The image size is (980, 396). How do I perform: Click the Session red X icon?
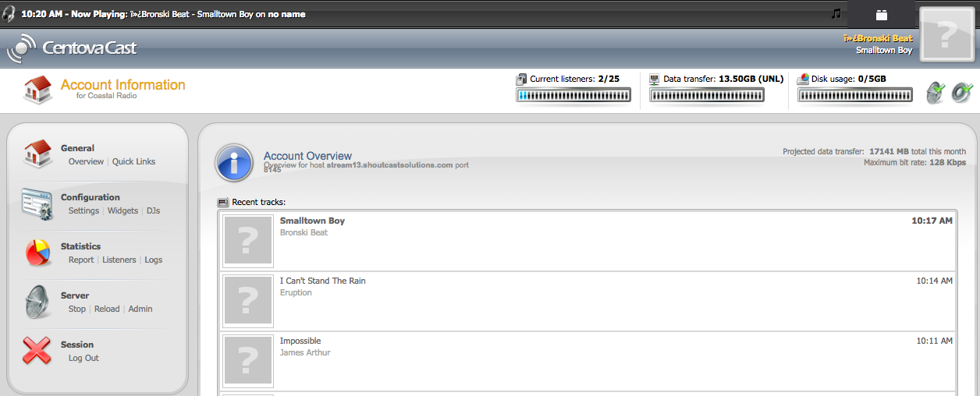(37, 351)
